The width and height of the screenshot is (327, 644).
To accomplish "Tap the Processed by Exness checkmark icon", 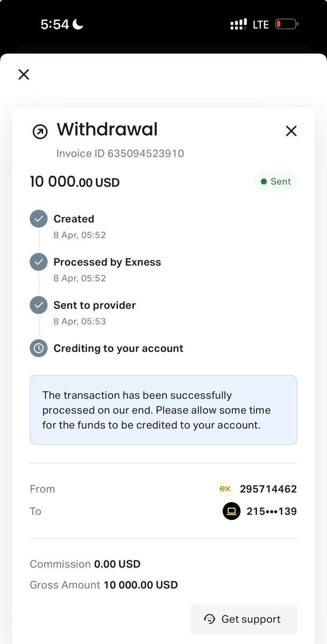I will coord(38,262).
